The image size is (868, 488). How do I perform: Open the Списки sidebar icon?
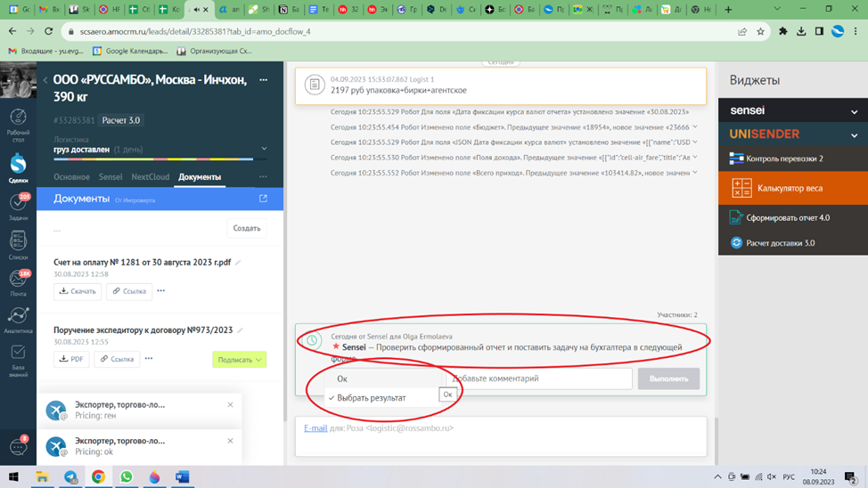pyautogui.click(x=18, y=244)
